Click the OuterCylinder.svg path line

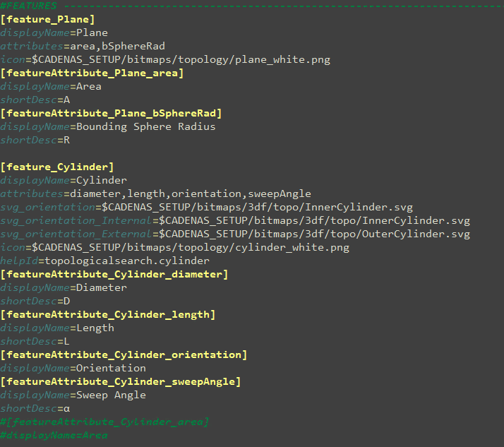click(234, 234)
